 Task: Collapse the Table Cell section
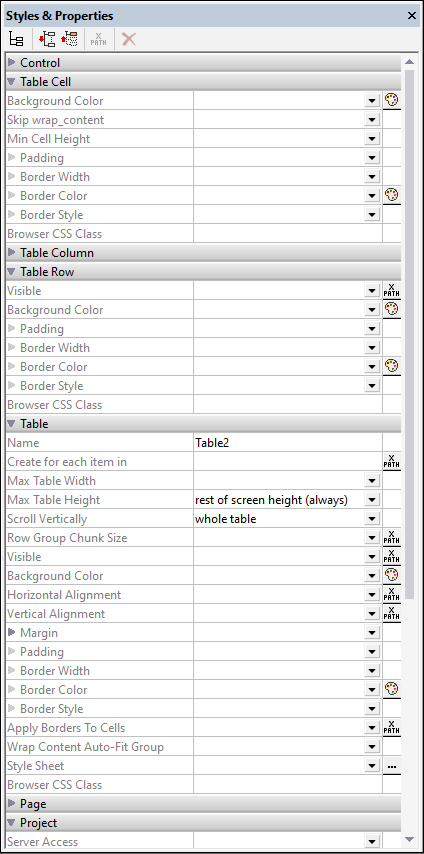(x=12, y=82)
